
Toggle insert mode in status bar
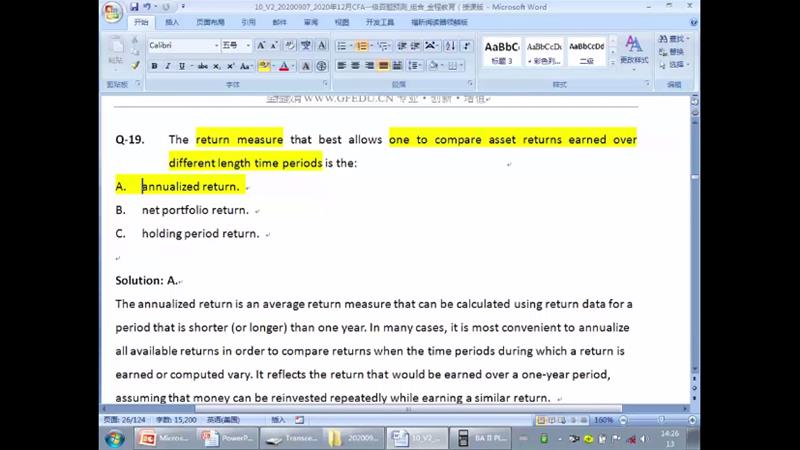click(x=278, y=419)
